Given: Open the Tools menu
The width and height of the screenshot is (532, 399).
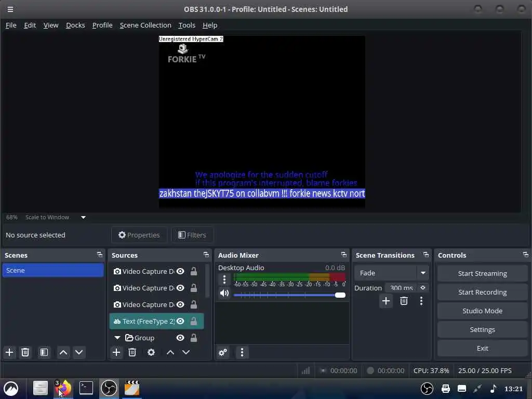Looking at the screenshot, I should 187,25.
